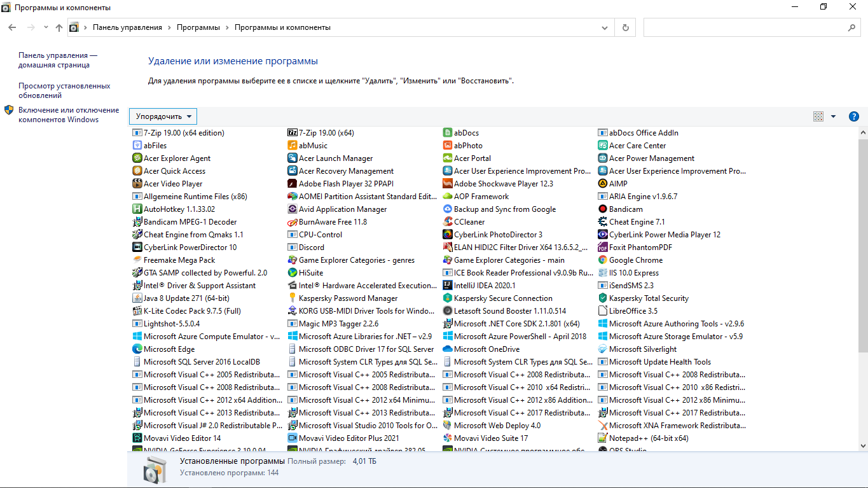Open Панель управления — домашняя страница link
This screenshot has height=488, width=868.
pos(58,60)
